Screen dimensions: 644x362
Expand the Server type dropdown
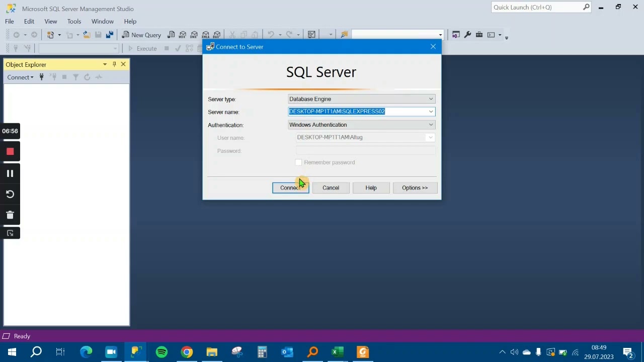[431, 99]
